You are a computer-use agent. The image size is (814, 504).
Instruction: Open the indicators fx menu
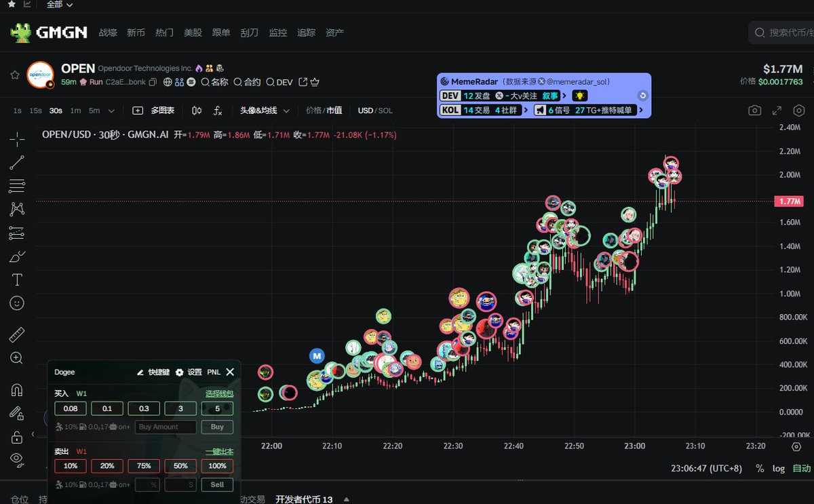(218, 111)
